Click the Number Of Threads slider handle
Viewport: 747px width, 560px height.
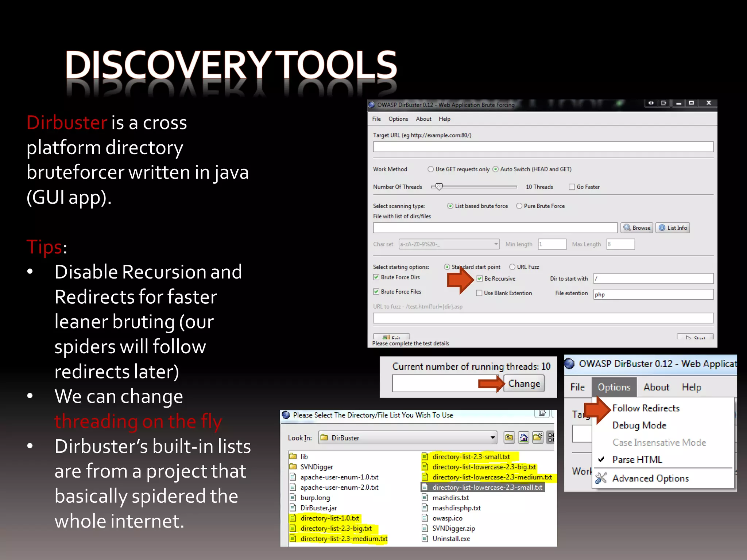point(439,187)
